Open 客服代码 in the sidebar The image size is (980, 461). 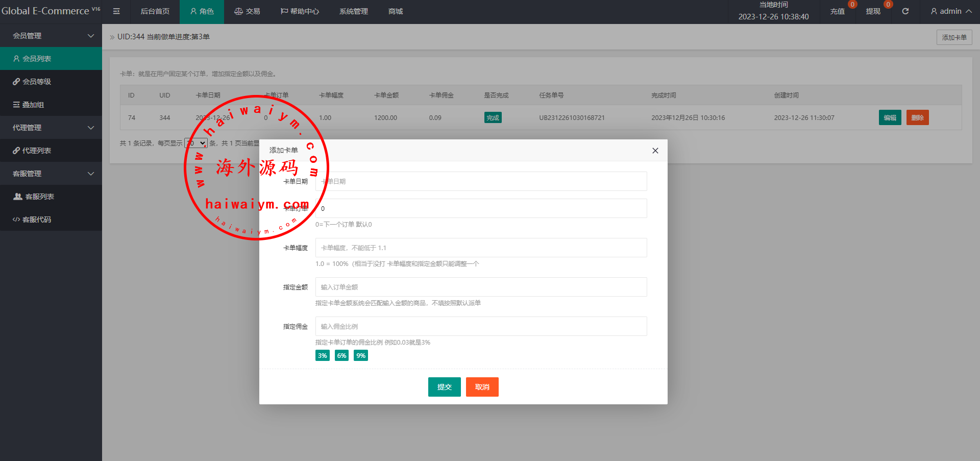coord(37,220)
